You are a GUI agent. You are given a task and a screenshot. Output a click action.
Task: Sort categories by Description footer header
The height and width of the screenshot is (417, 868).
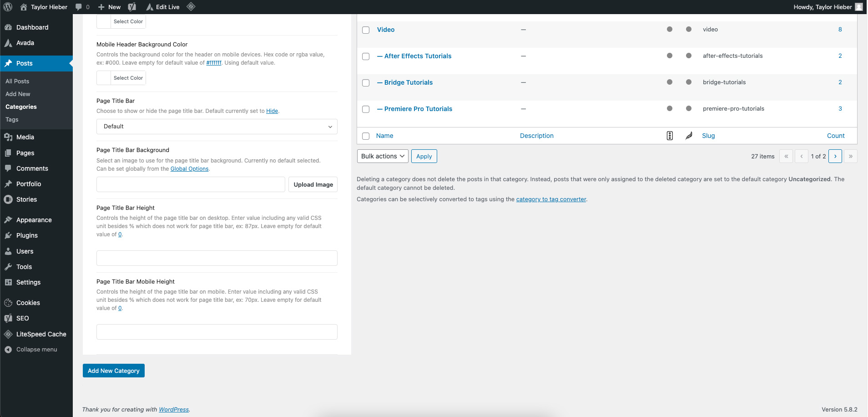click(x=537, y=136)
